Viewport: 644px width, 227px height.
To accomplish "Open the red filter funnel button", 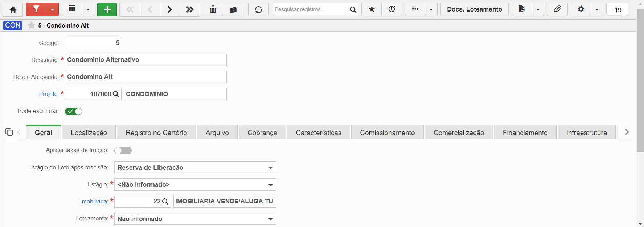I will (x=36, y=9).
